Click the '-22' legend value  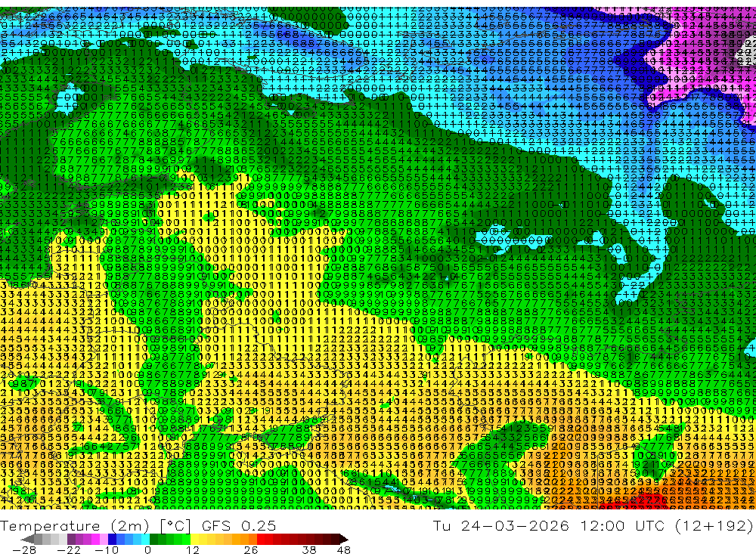69,549
